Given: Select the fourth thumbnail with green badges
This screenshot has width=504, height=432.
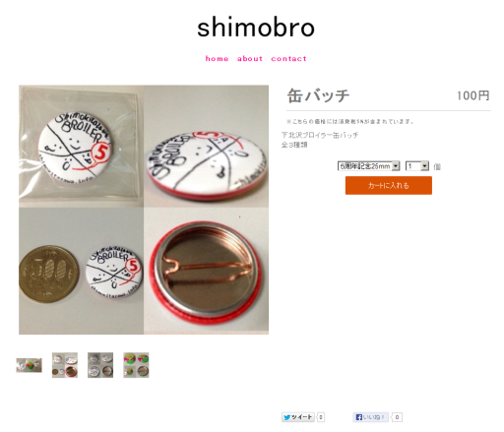Looking at the screenshot, I should (136, 365).
